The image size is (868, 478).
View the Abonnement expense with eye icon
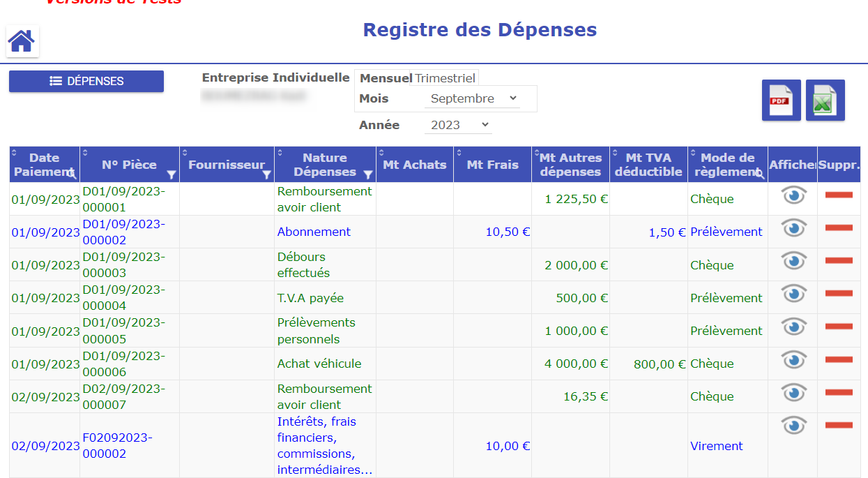(793, 228)
